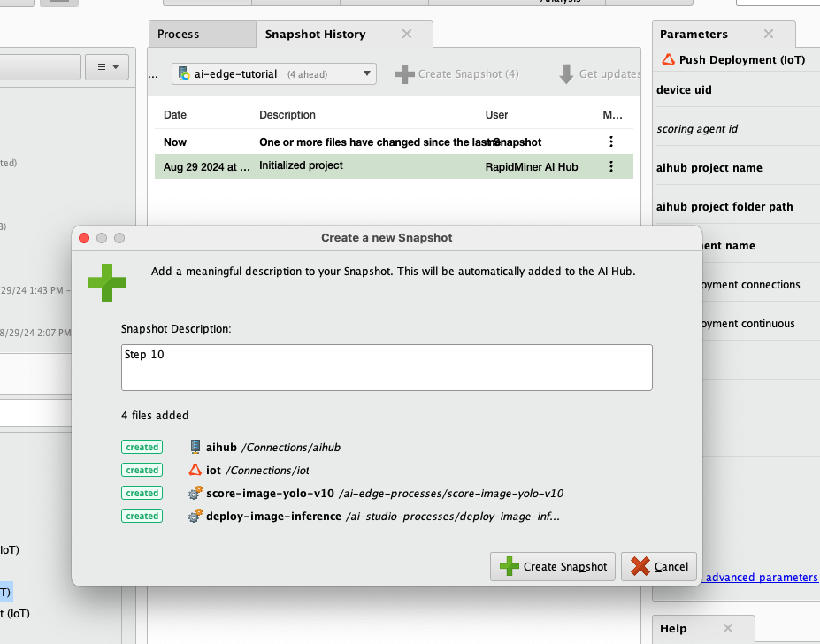820x644 pixels.
Task: Click the deploy-image-inference process gear icon
Action: point(195,517)
